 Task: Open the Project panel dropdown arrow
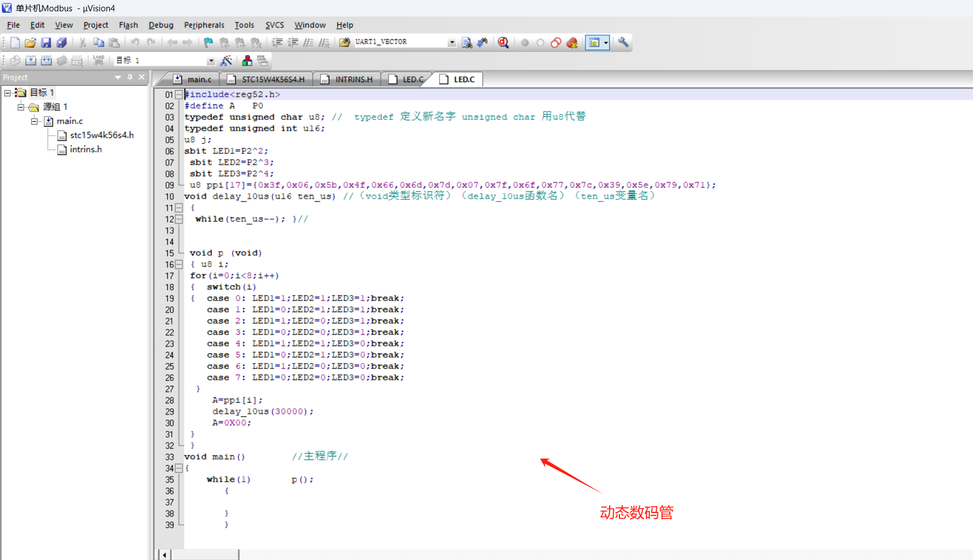[118, 77]
